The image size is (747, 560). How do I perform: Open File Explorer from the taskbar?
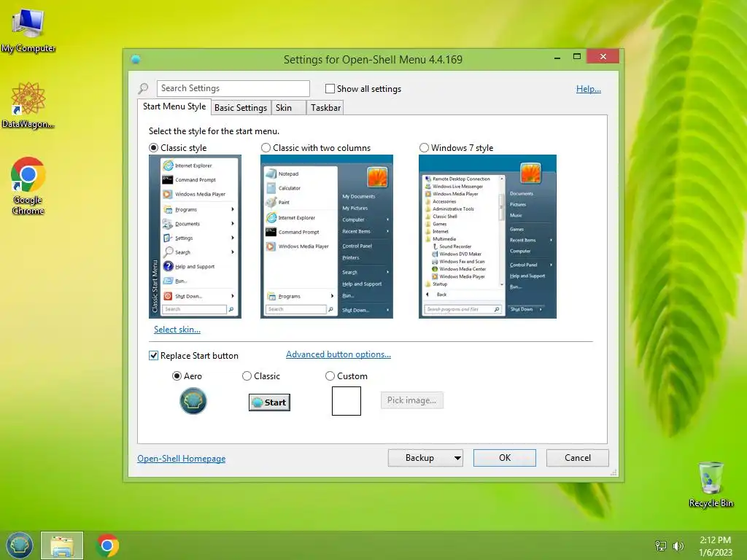(62, 545)
